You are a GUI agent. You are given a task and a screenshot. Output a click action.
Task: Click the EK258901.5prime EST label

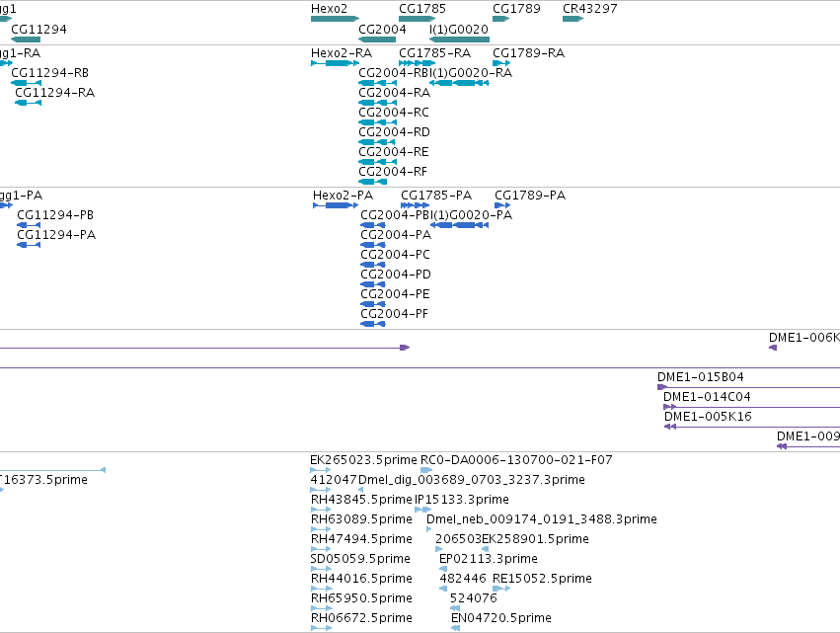pos(536,540)
